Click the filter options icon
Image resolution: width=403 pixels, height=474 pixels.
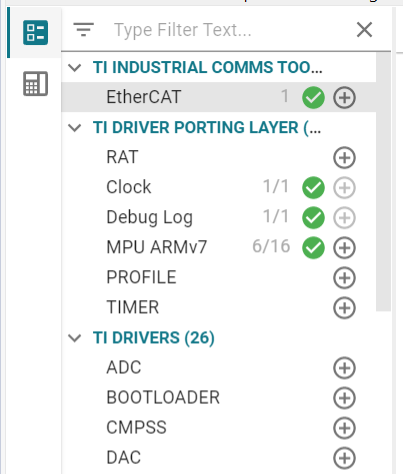(84, 30)
